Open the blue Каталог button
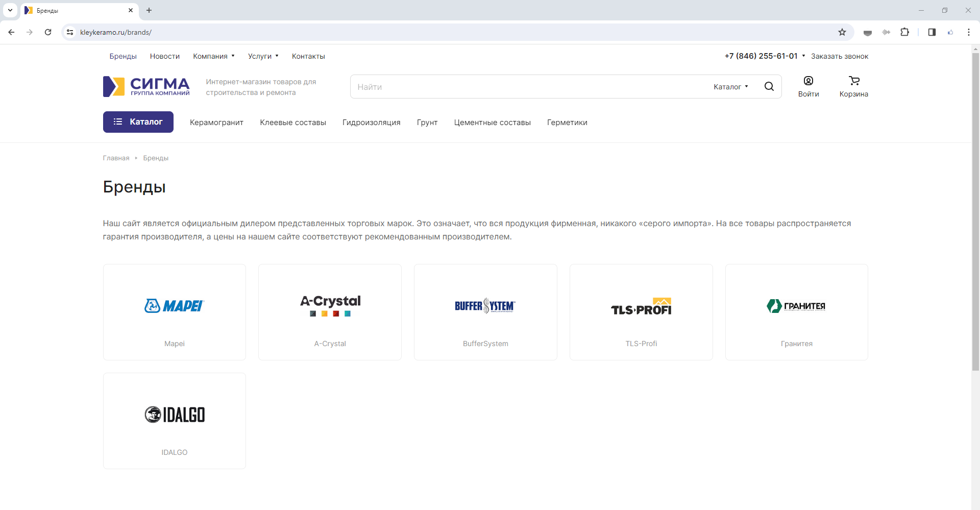This screenshot has height=510, width=980. click(138, 122)
